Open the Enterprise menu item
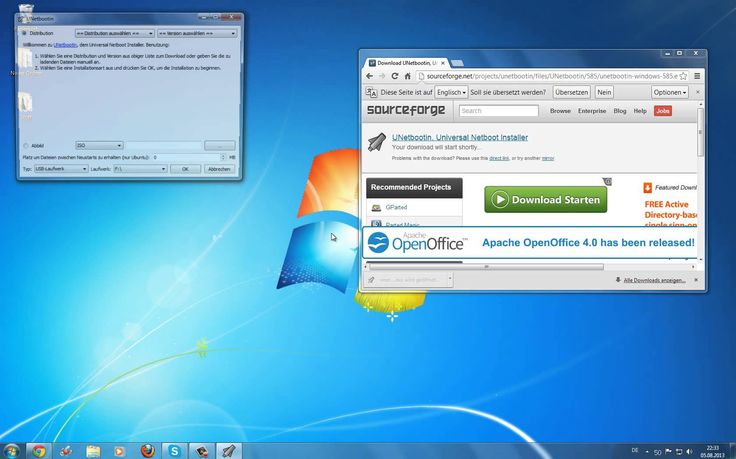 tap(592, 111)
